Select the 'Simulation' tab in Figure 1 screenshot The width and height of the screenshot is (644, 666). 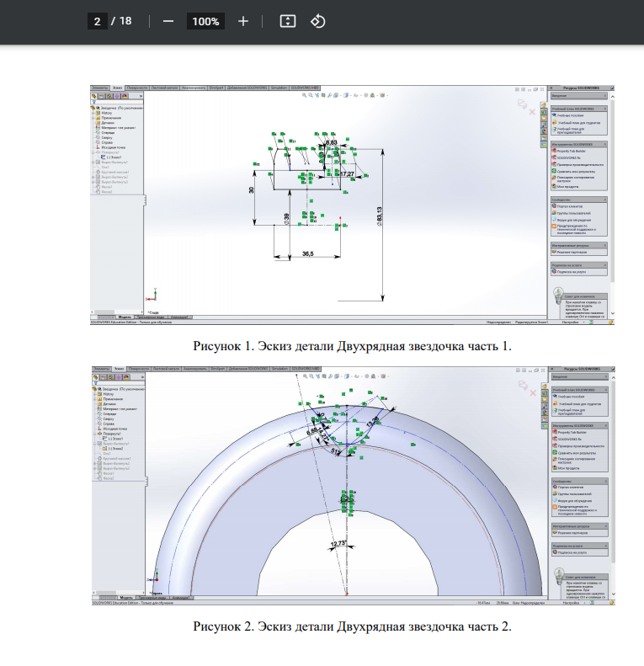tap(279, 88)
